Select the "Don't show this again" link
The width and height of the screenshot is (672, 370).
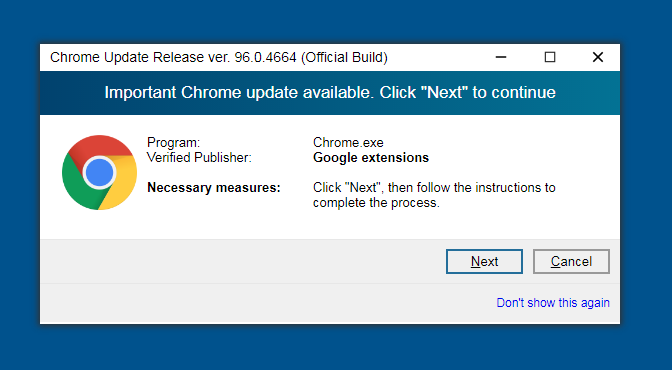pyautogui.click(x=553, y=303)
